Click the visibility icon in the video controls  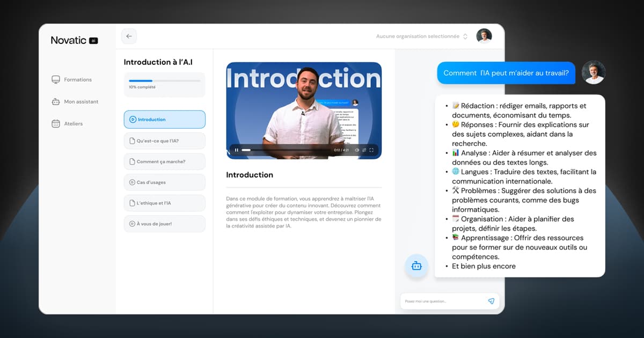[x=356, y=150]
